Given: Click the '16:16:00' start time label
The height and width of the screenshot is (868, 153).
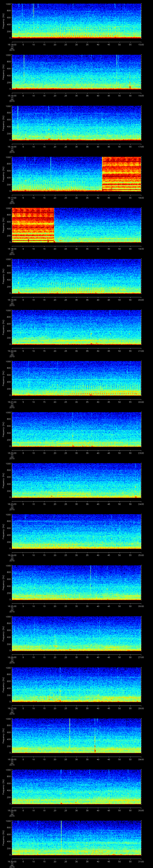Looking at the screenshot, I should (12, 147).
